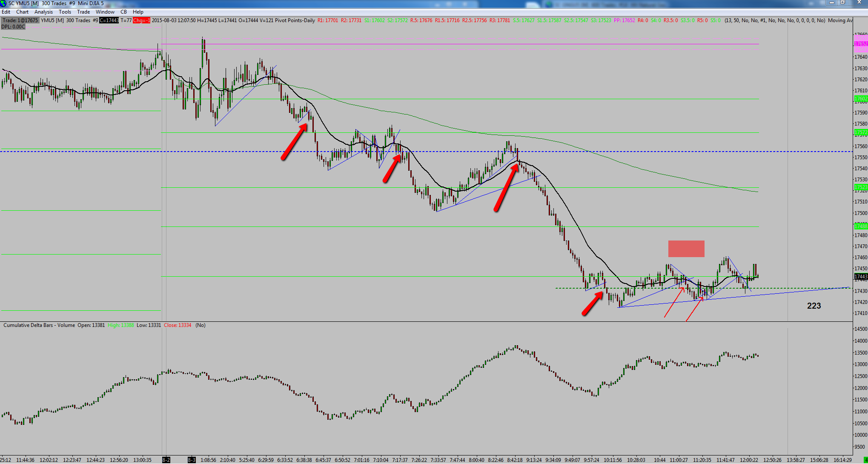Click the green 17523 level label on scale

[x=861, y=187]
